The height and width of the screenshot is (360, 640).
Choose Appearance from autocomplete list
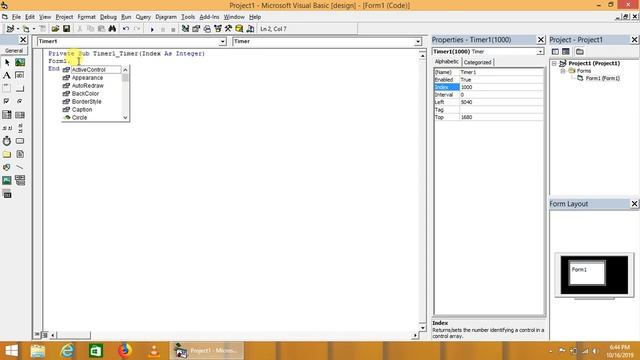87,78
